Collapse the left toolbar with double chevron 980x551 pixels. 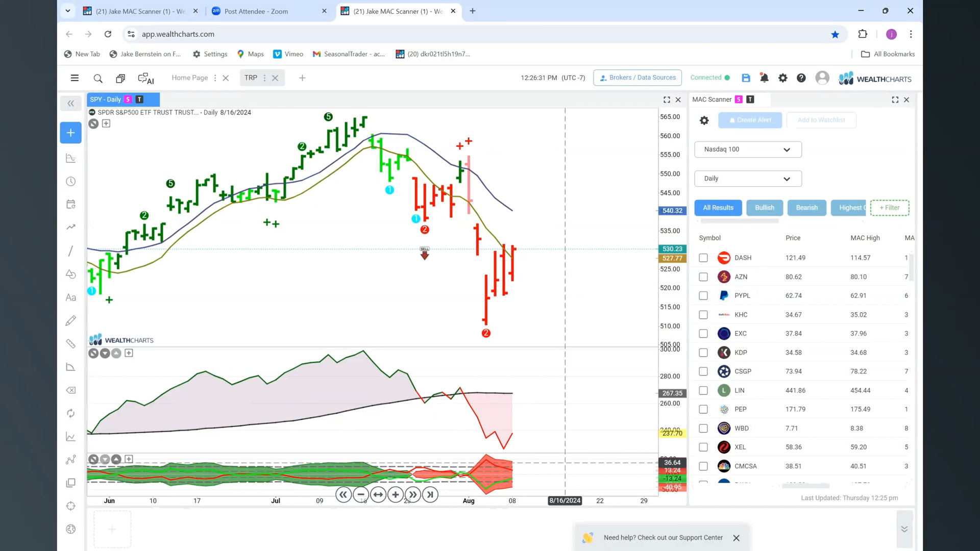click(71, 104)
